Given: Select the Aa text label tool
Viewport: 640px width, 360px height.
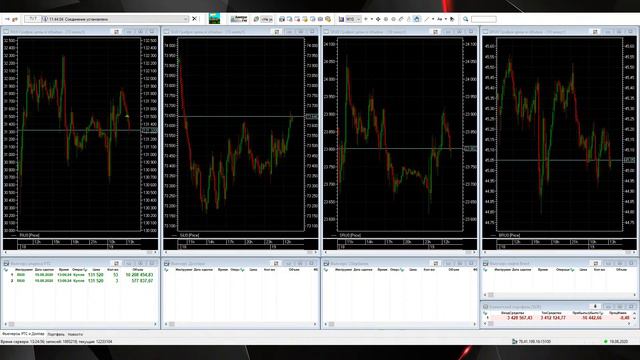Looking at the screenshot, I should (x=440, y=19).
